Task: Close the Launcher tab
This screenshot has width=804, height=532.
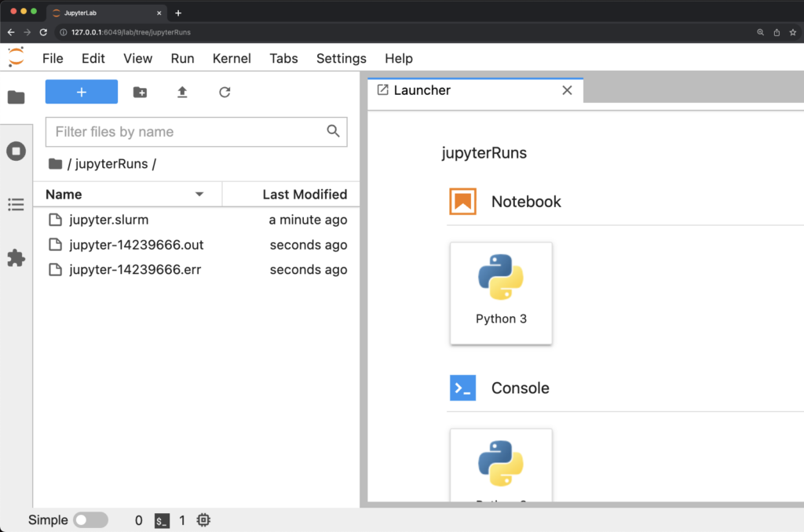Action: point(567,90)
